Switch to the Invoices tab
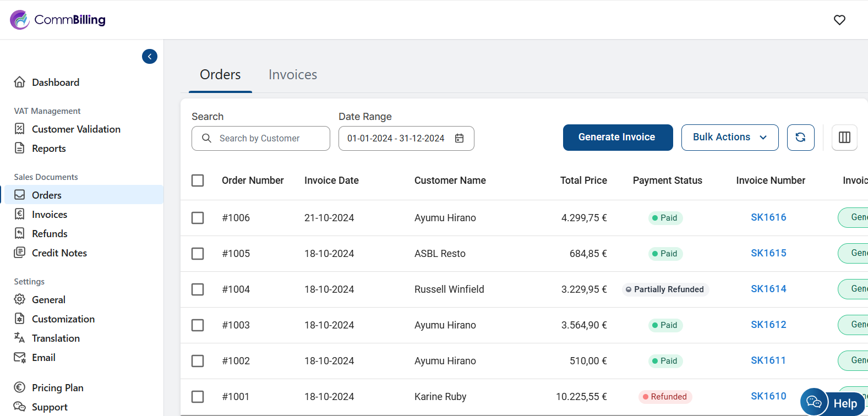This screenshot has height=416, width=868. click(292, 75)
